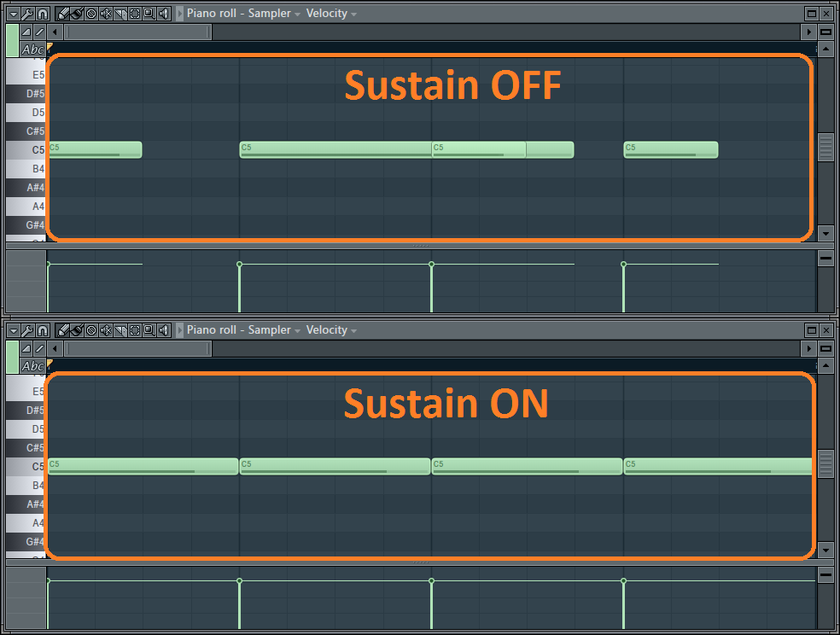Expand the Velocity dropdown in top piano roll
The width and height of the screenshot is (840, 635).
(x=331, y=14)
